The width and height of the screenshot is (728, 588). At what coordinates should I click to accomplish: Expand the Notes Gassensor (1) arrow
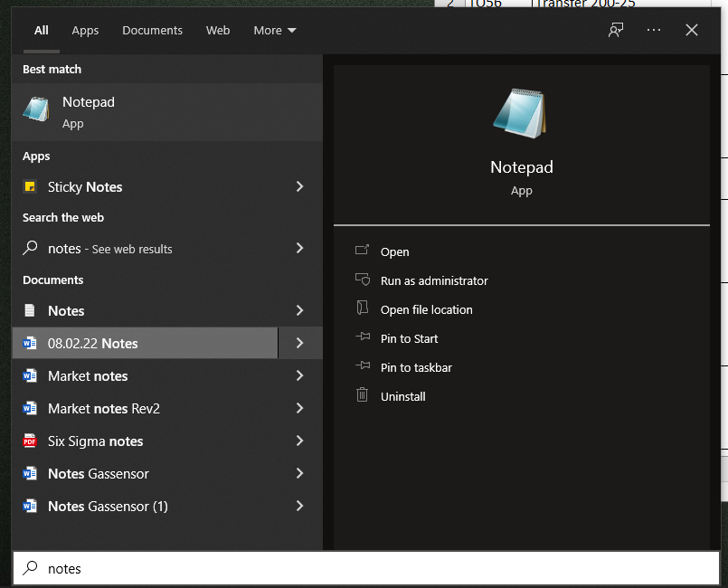point(300,506)
